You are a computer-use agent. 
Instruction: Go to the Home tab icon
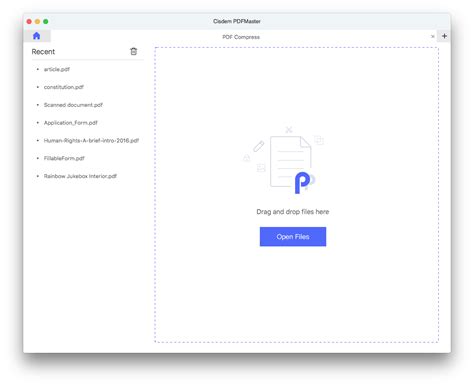(37, 36)
